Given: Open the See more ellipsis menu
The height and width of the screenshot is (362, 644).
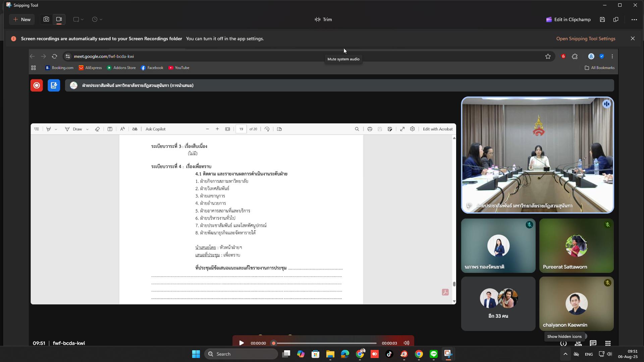Looking at the screenshot, I should 634,19.
